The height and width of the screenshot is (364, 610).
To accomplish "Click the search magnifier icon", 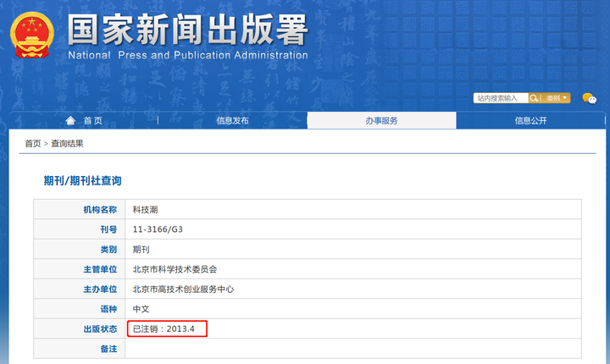I will pyautogui.click(x=534, y=98).
